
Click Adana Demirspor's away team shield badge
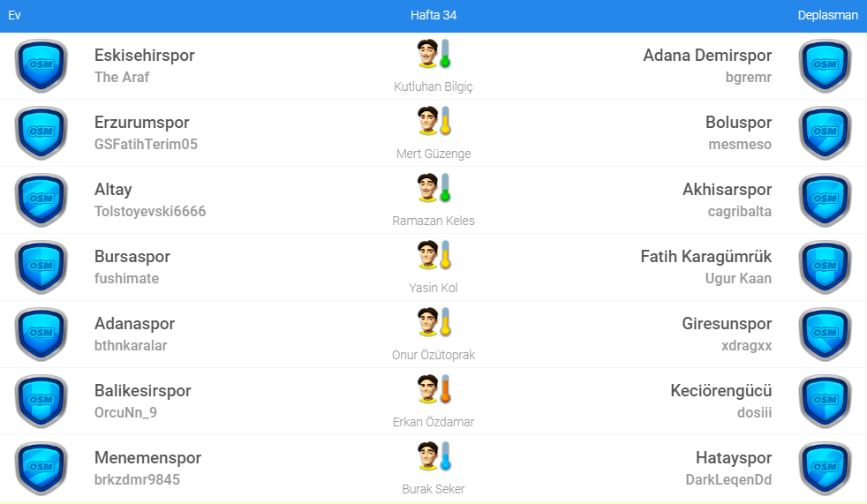tap(825, 66)
